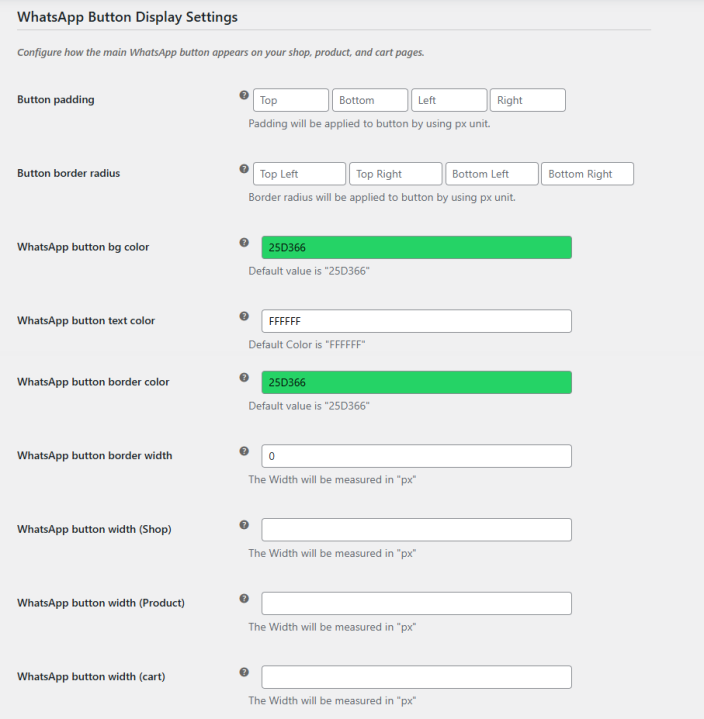Click help icon next to Button padding

(x=244, y=95)
